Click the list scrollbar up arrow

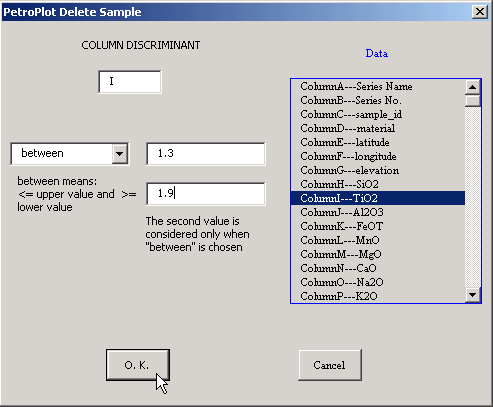[x=472, y=87]
